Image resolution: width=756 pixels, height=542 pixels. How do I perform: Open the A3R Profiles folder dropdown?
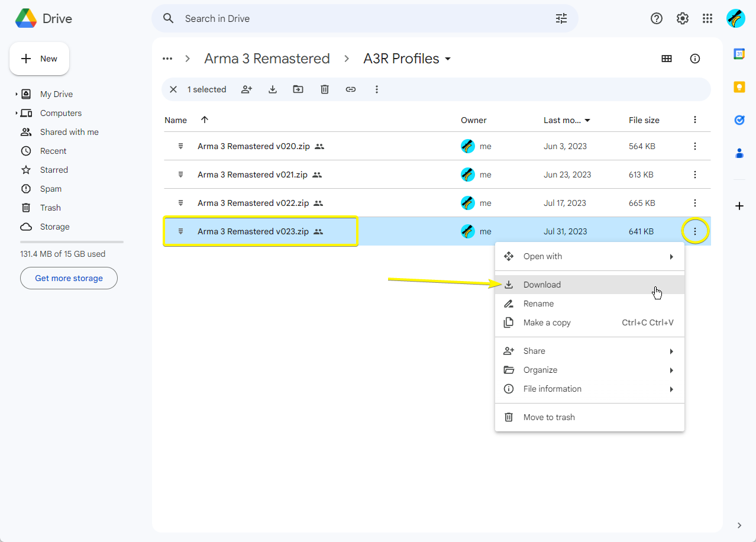pos(448,59)
